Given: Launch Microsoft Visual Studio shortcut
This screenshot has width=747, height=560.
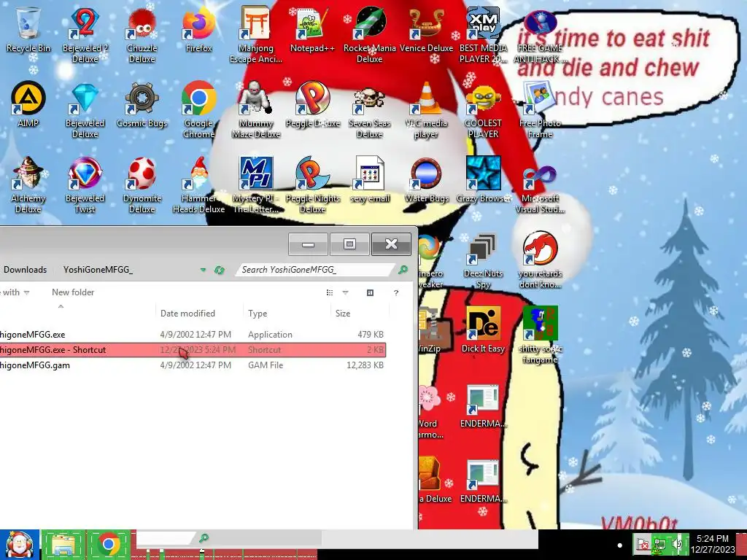Looking at the screenshot, I should pyautogui.click(x=541, y=184).
